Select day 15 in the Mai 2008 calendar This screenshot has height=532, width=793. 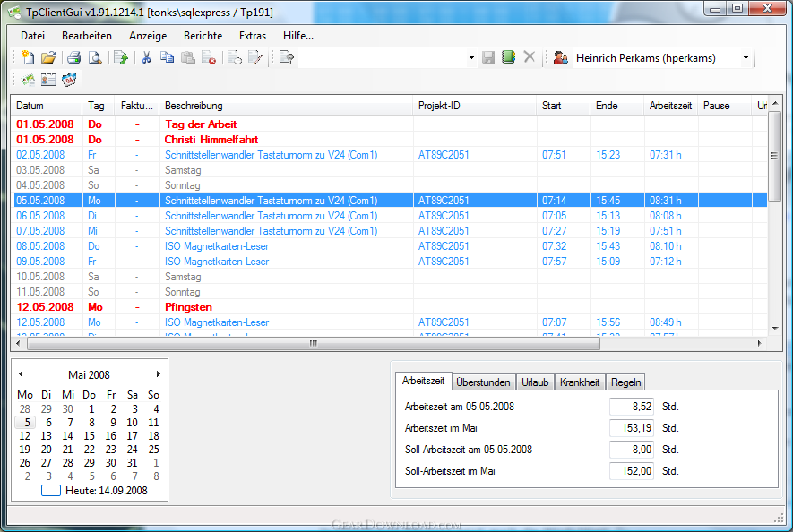coord(89,435)
